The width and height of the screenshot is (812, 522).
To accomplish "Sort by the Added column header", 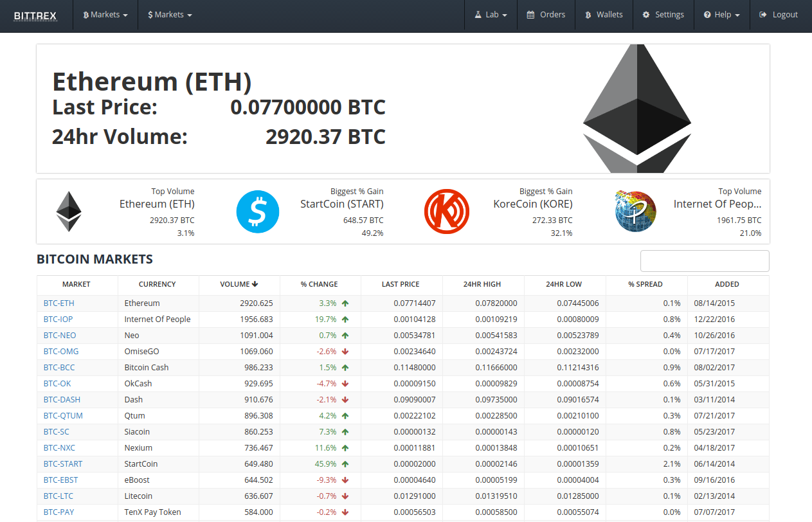I will (x=727, y=284).
